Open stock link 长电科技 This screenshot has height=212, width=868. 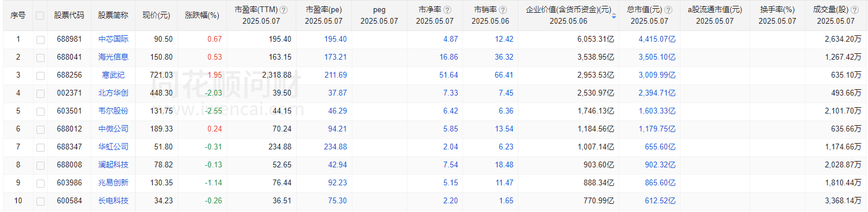click(113, 201)
